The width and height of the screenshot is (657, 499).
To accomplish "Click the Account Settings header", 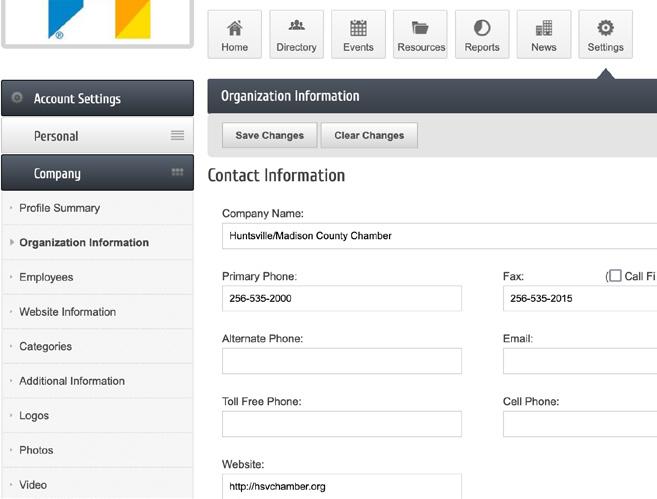I will click(x=97, y=98).
